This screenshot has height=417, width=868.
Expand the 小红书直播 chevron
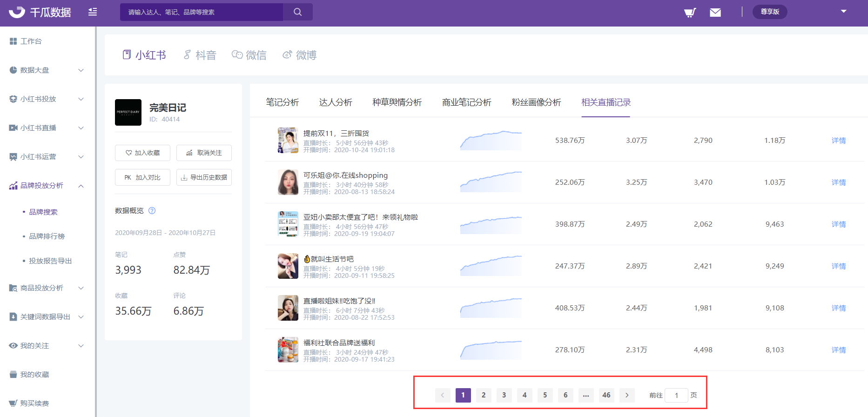[81, 128]
